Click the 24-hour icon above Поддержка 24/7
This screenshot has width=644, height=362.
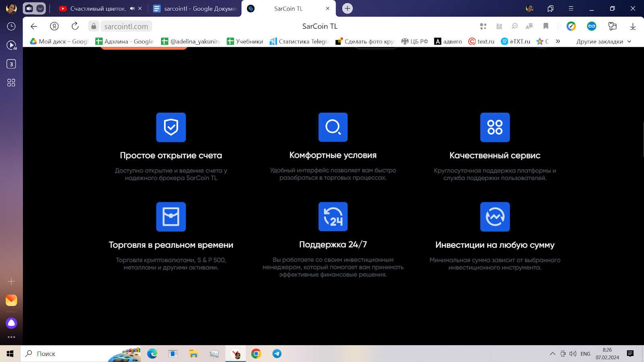333,216
